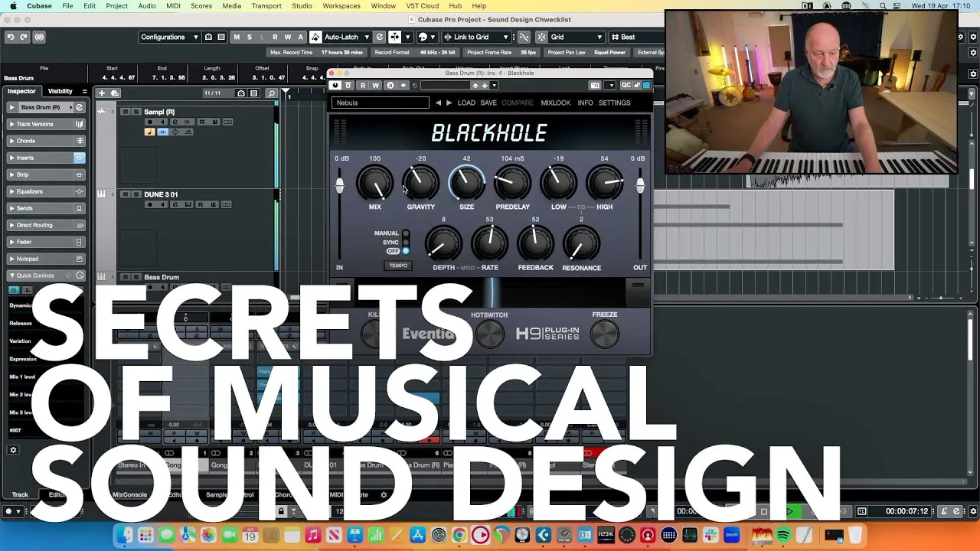Click the bypass button in Blackhole plug-in header

tap(348, 85)
